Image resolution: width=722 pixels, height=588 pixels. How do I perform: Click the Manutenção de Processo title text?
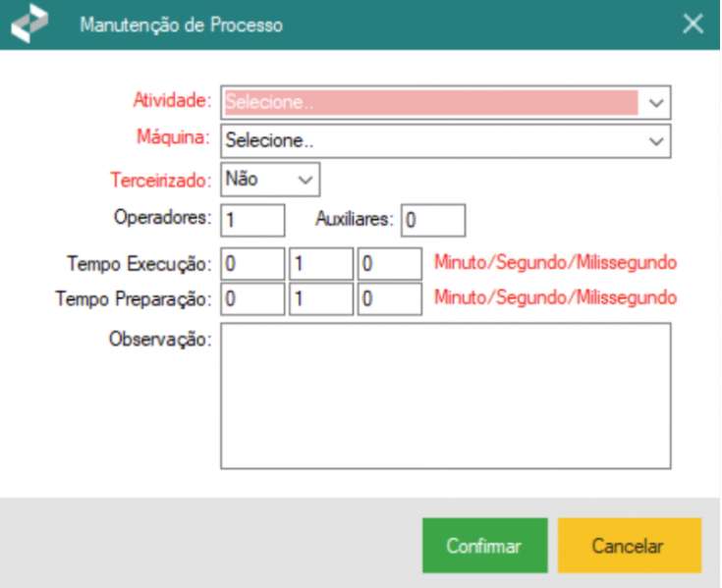pyautogui.click(x=181, y=26)
